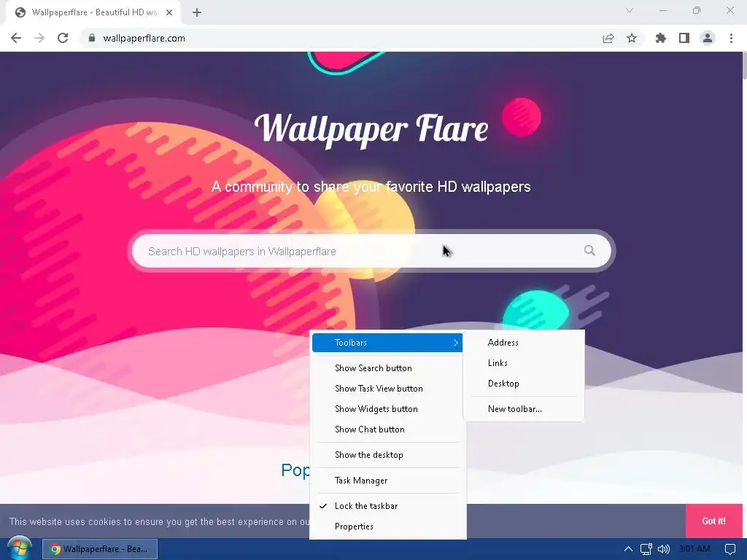Open Properties from the taskbar menu
Viewport: 747px width, 560px height.
(x=387, y=526)
